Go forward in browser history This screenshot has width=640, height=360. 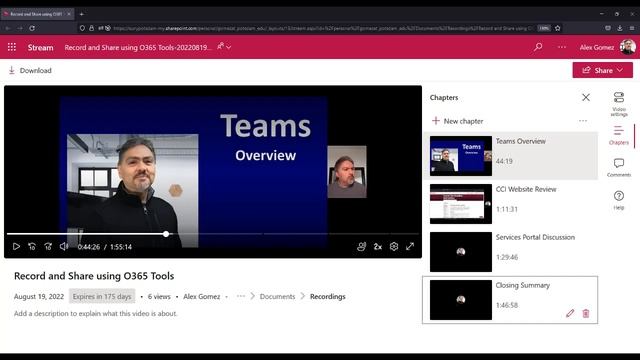(20, 28)
